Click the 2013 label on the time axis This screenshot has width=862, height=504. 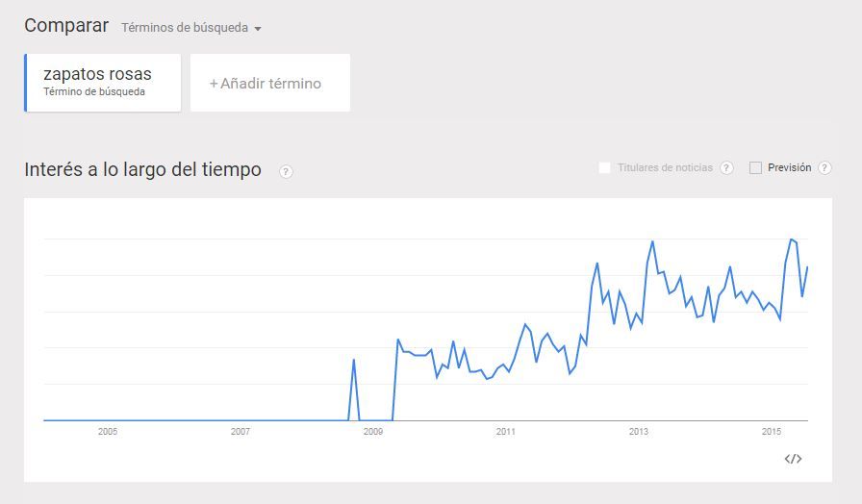[639, 432]
